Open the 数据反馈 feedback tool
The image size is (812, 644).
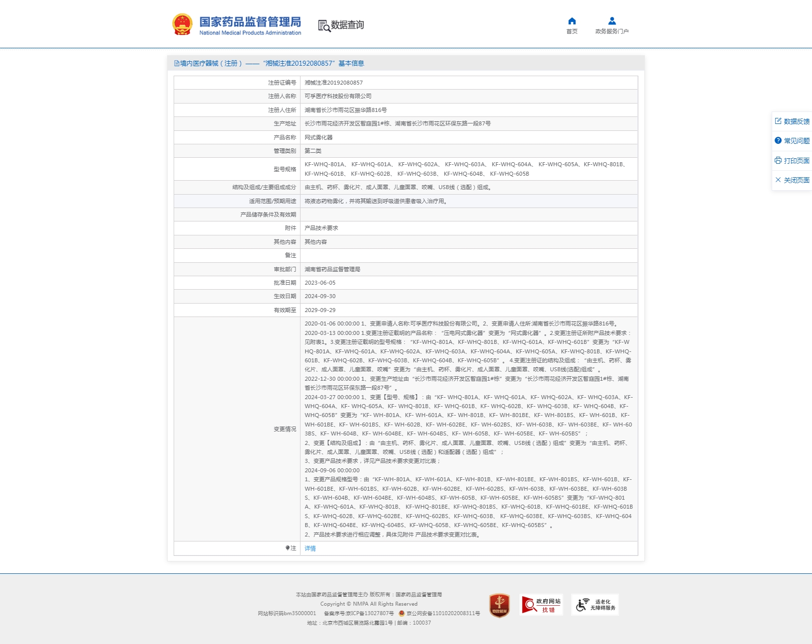pyautogui.click(x=792, y=121)
